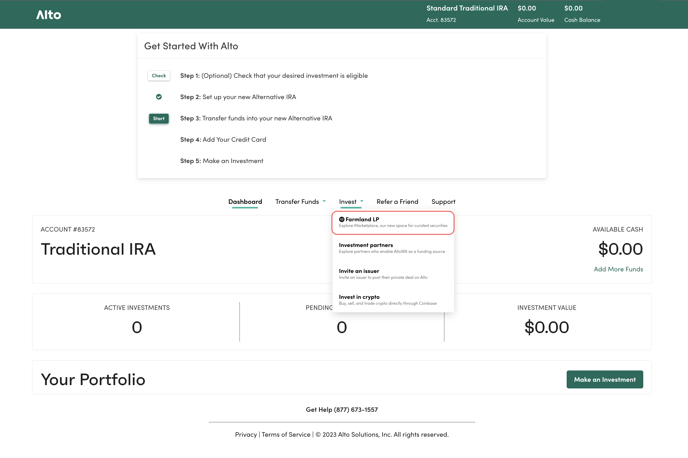Click the Account Value amount in header
The width and height of the screenshot is (688, 458).
[527, 8]
